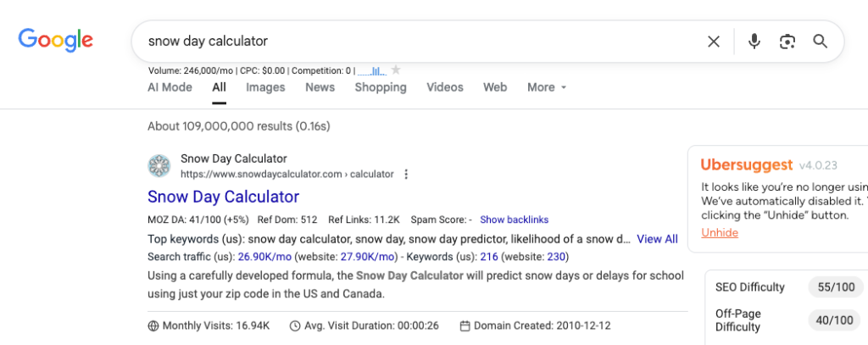Click the Show backlinks link
This screenshot has width=868, height=345.
pos(514,220)
